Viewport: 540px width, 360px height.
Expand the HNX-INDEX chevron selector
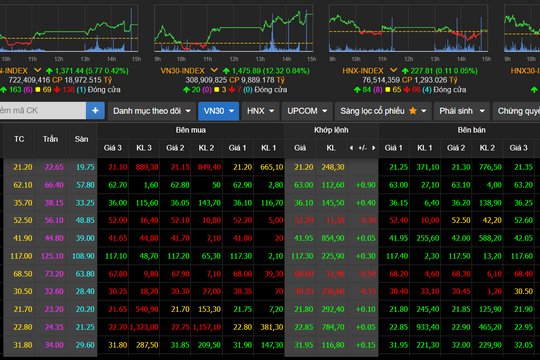click(393, 70)
